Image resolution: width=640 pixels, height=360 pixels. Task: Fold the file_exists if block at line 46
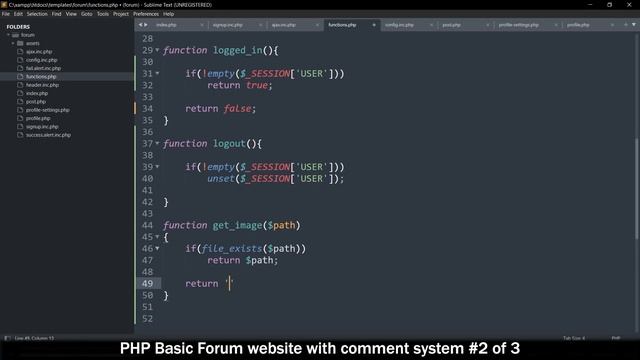158,248
